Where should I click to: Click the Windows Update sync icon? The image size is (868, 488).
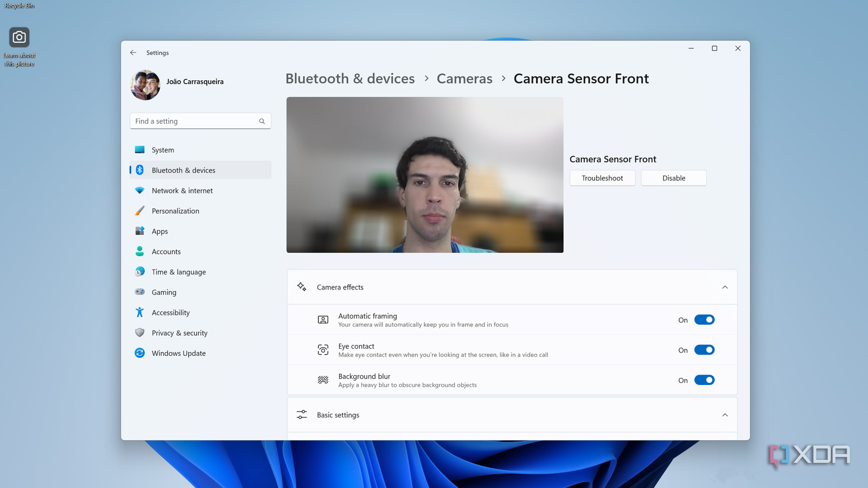140,353
